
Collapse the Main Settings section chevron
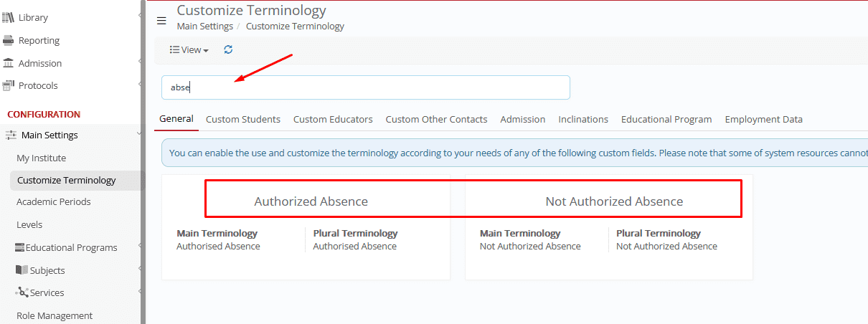click(x=139, y=134)
